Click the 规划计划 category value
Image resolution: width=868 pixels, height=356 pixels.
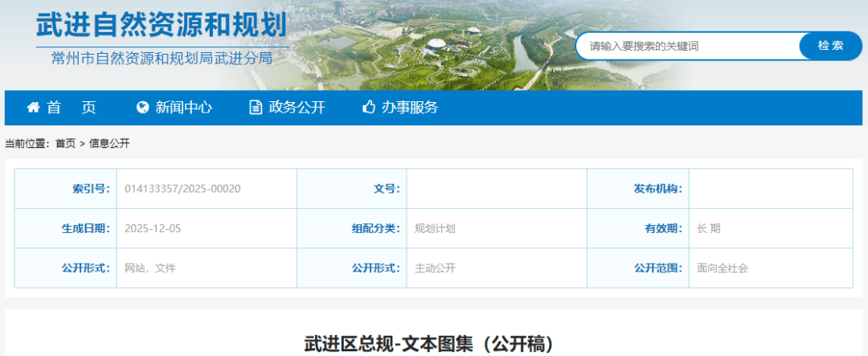pyautogui.click(x=435, y=228)
